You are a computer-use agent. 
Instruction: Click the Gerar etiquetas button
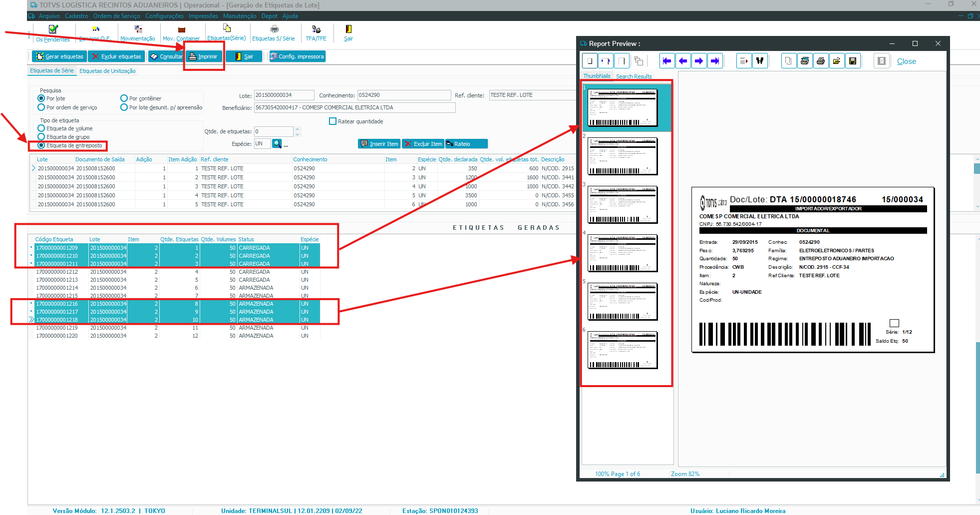click(59, 56)
